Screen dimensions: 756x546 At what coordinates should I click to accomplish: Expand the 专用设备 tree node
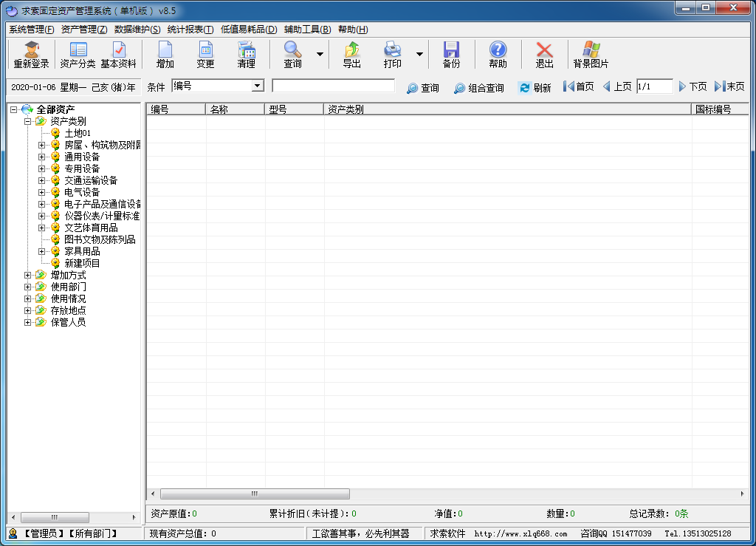pyautogui.click(x=42, y=168)
